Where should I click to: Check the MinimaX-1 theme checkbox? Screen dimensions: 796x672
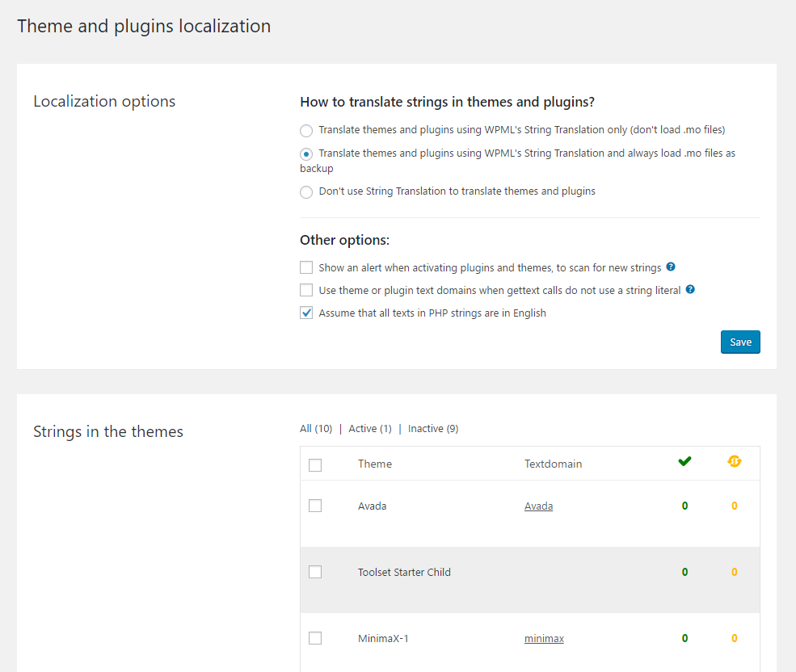(x=315, y=638)
